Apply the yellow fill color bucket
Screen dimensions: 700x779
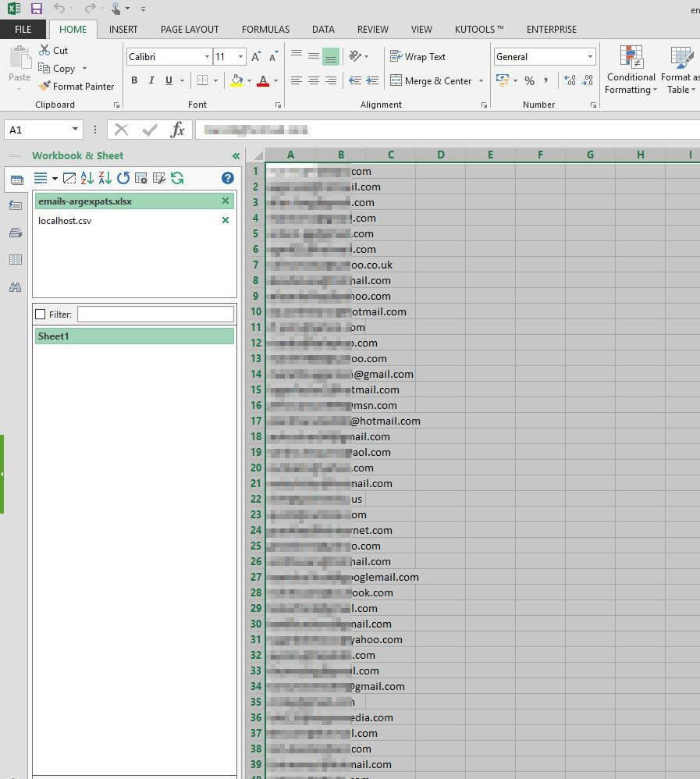point(237,80)
